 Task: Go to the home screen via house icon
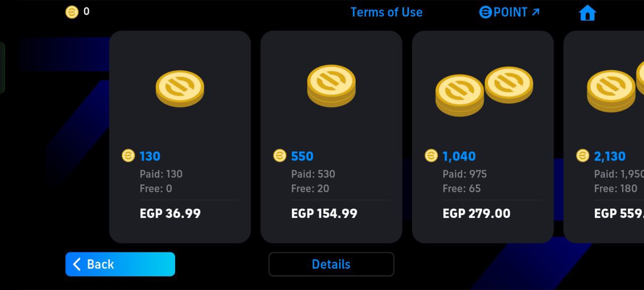click(x=587, y=13)
